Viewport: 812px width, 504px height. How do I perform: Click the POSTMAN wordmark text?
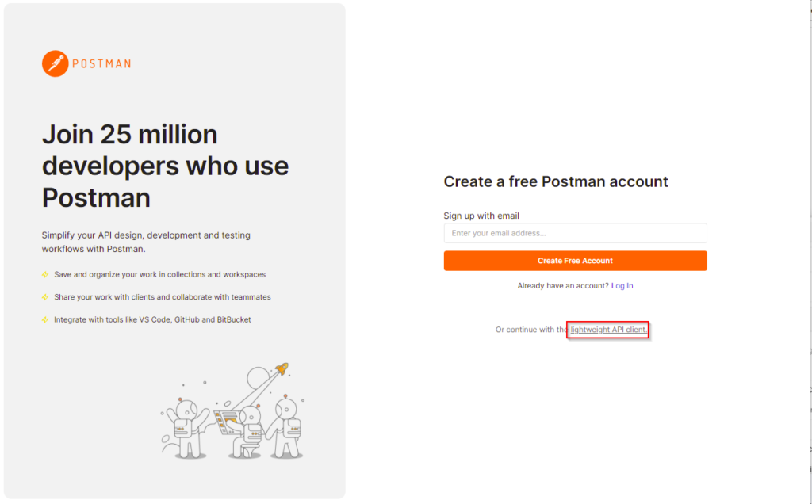[x=101, y=64]
